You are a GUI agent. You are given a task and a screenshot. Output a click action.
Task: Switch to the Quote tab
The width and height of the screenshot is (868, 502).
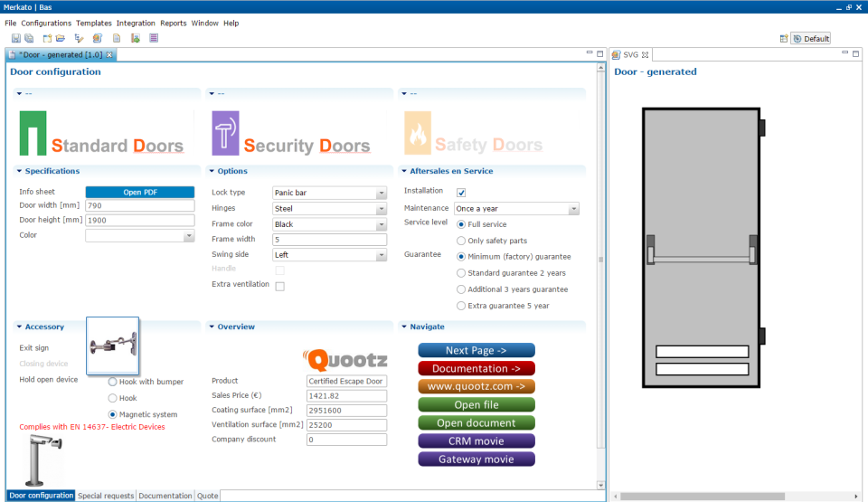coord(208,496)
